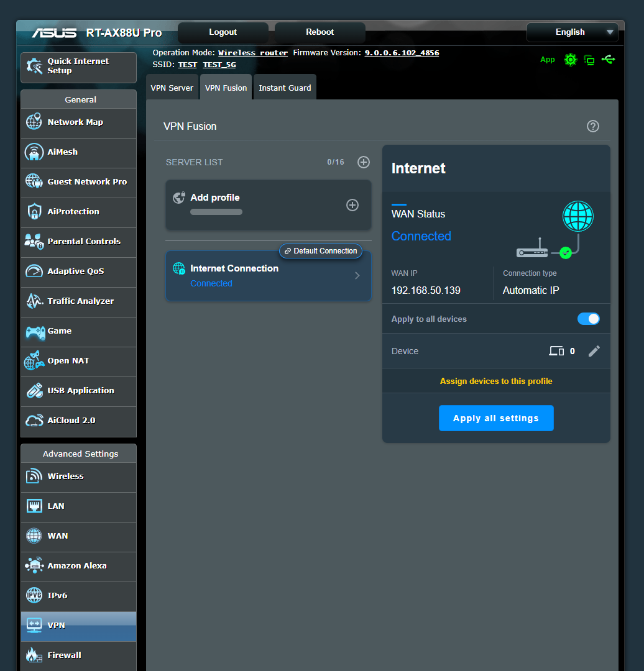Open the Game section
The width and height of the screenshot is (644, 671).
point(78,332)
